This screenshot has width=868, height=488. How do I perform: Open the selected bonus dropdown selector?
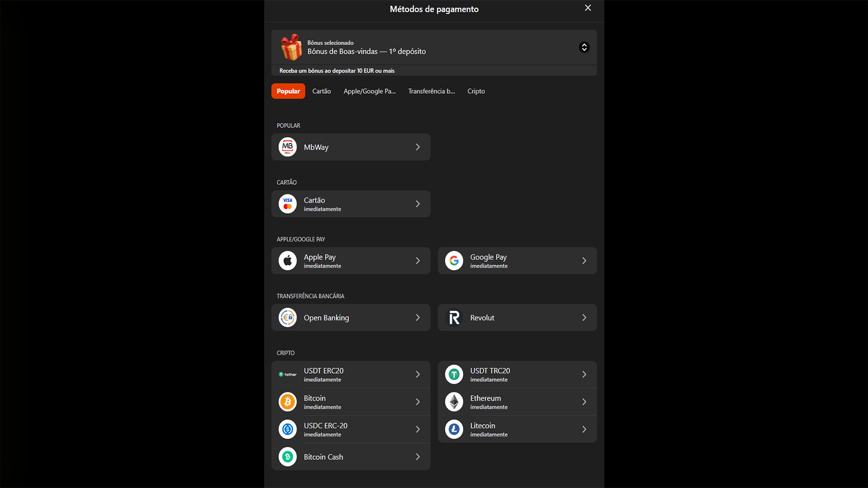[x=584, y=47]
